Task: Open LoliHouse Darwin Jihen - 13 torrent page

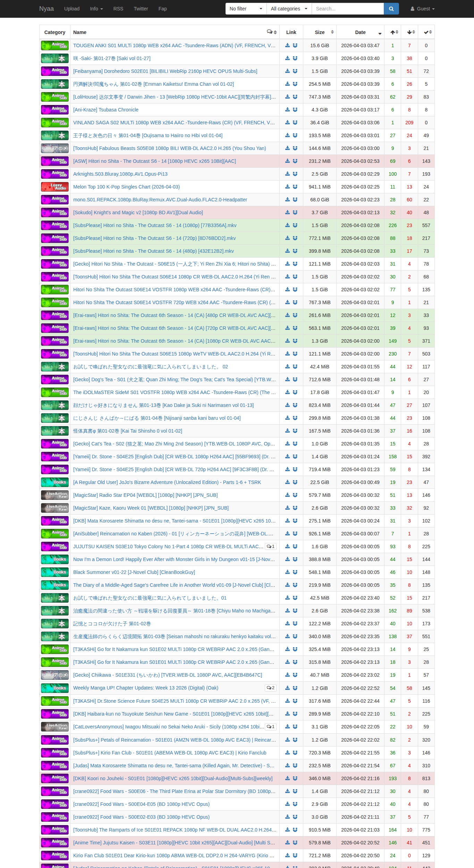Action: coord(175,97)
